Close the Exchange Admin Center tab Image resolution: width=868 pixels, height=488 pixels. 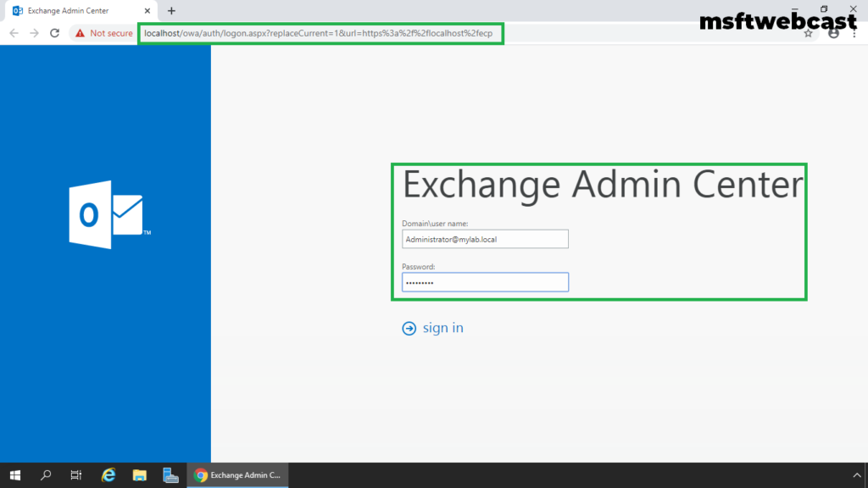tap(147, 11)
